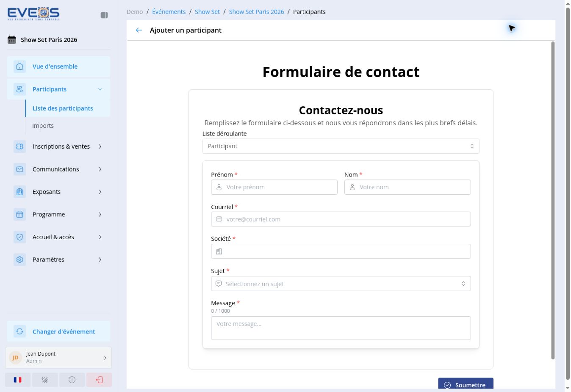Toggle the dark/light theme button
The height and width of the screenshot is (392, 571).
tap(45, 380)
